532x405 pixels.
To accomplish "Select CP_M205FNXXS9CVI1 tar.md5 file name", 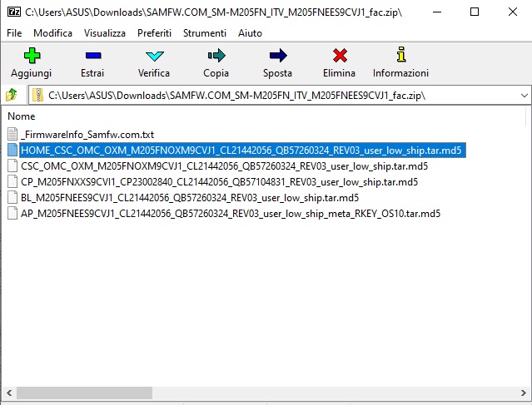I will pyautogui.click(x=219, y=182).
